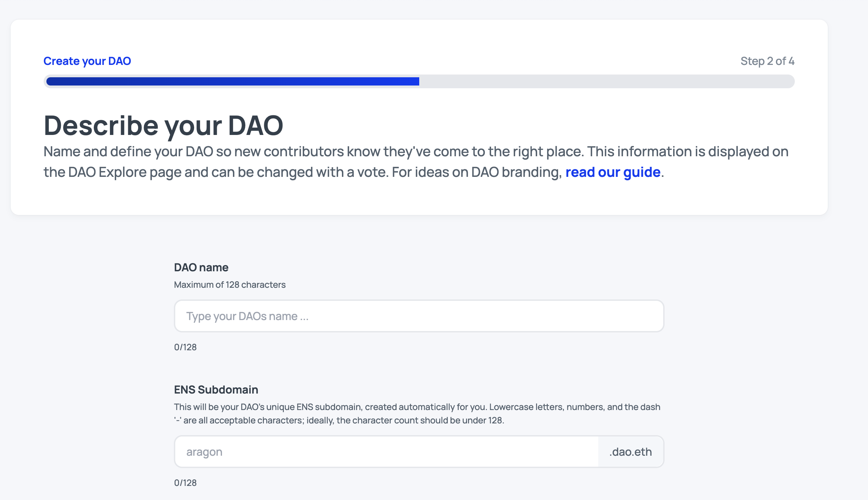
Task: Click the "Step 2 of 4" indicator
Action: click(767, 61)
